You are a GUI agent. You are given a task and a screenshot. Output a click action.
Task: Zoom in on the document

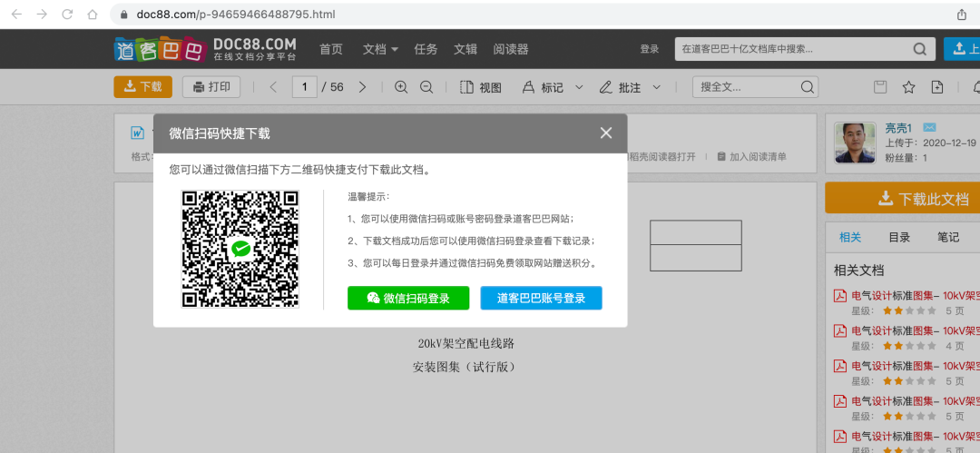(x=401, y=87)
